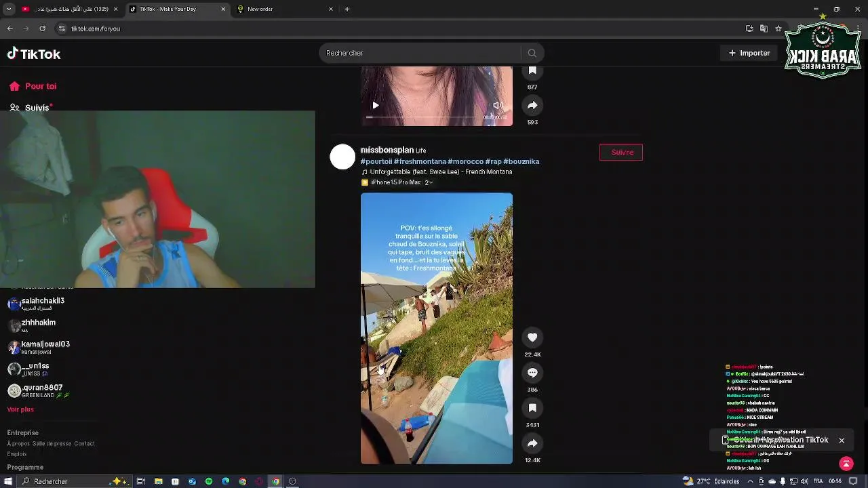Click the Bouznika beach video

(437, 329)
